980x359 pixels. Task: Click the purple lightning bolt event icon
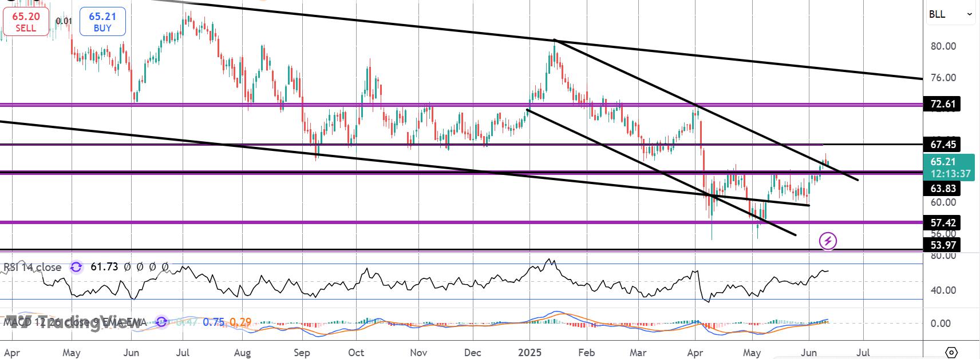tap(828, 241)
